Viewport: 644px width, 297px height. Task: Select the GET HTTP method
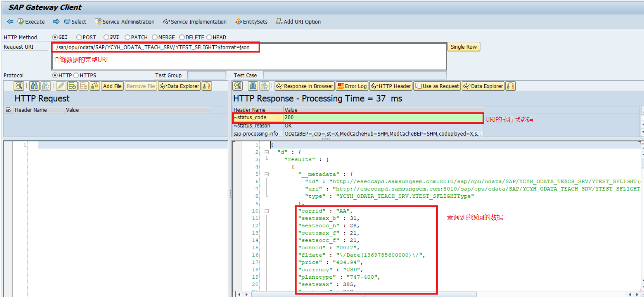(x=55, y=37)
